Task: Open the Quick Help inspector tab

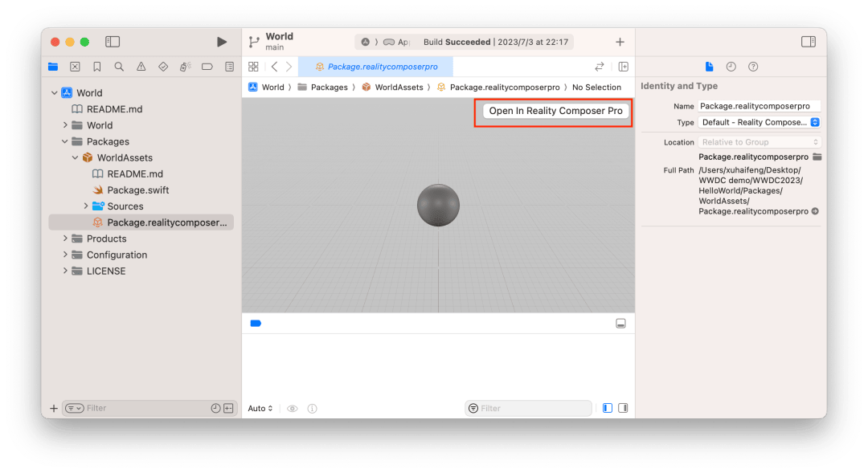Action: tap(753, 67)
